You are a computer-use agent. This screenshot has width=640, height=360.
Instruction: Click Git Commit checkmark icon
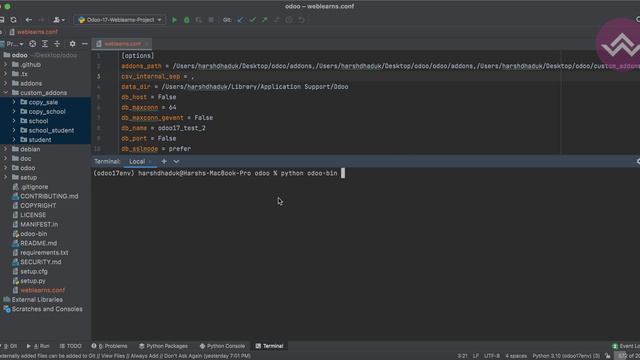(x=253, y=20)
